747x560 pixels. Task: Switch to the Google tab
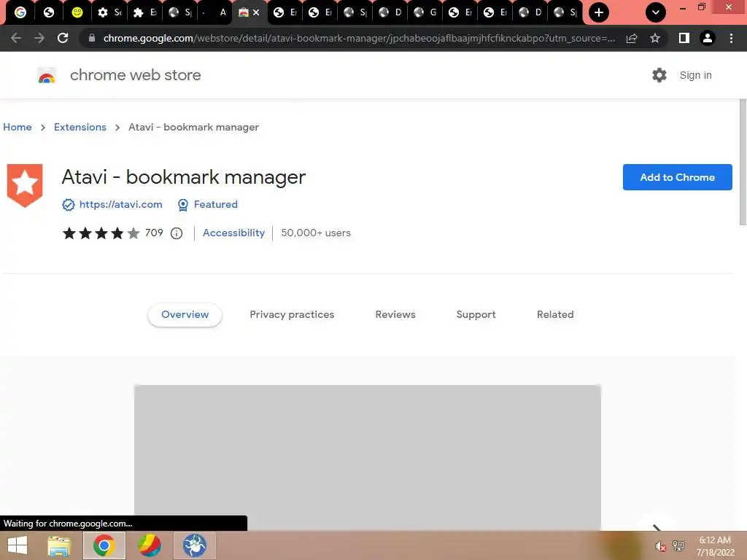click(20, 12)
